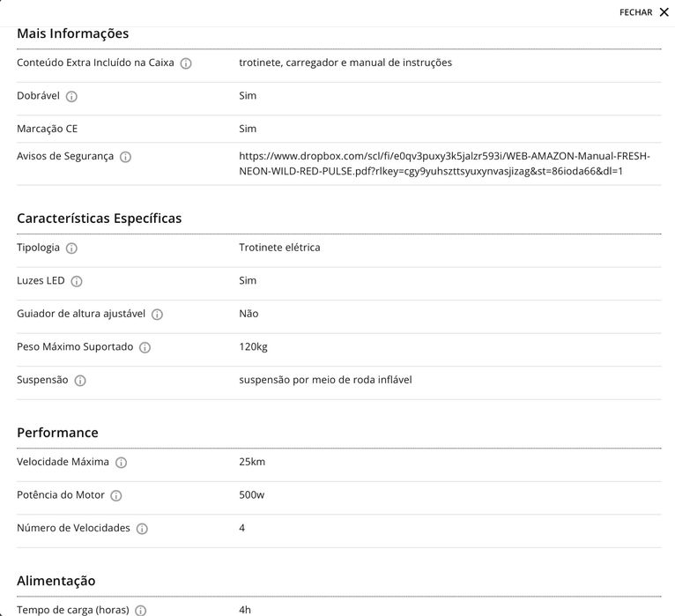675x616 pixels.
Task: Show info tooltip for Tipologia
Action: click(71, 249)
